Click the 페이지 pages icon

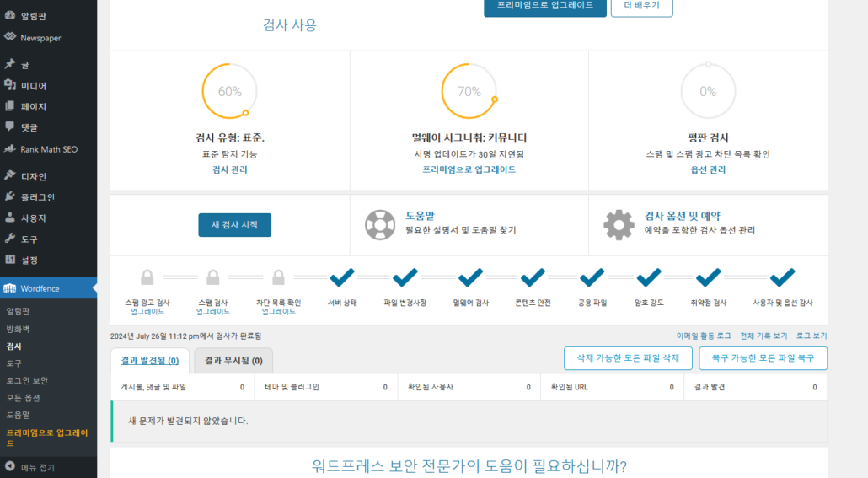tap(10, 105)
